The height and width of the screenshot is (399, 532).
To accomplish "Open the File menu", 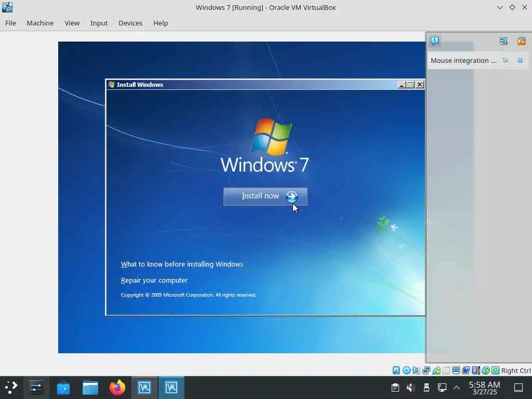I will tap(10, 23).
